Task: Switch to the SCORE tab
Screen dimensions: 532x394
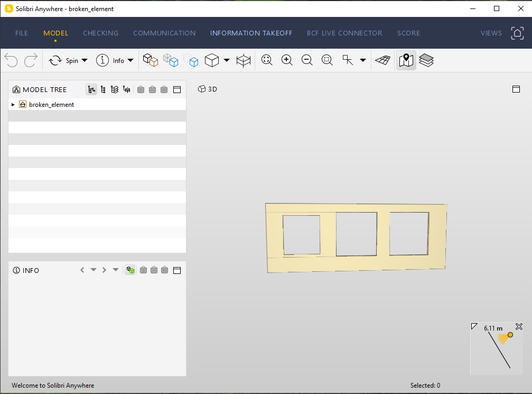Action: pyautogui.click(x=408, y=33)
